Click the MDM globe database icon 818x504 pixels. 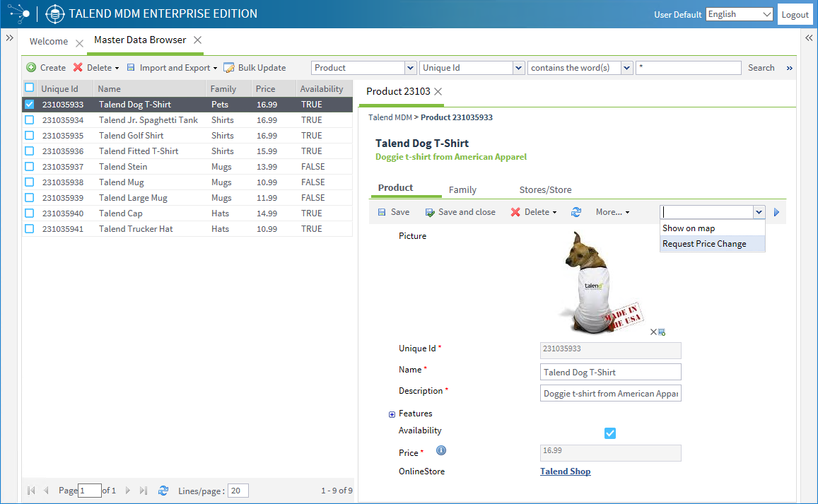[54, 14]
